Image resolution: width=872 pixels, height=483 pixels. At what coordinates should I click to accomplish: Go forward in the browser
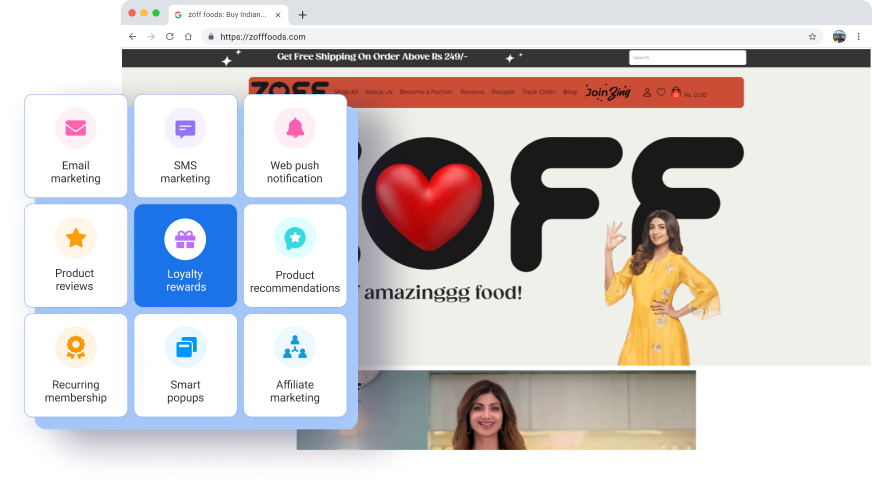pos(151,37)
